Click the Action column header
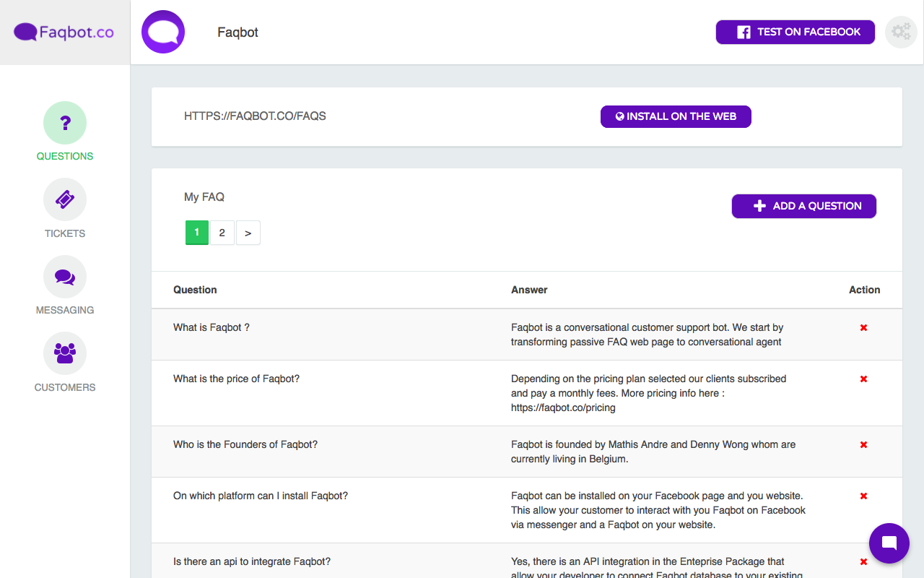This screenshot has height=578, width=924. tap(865, 290)
